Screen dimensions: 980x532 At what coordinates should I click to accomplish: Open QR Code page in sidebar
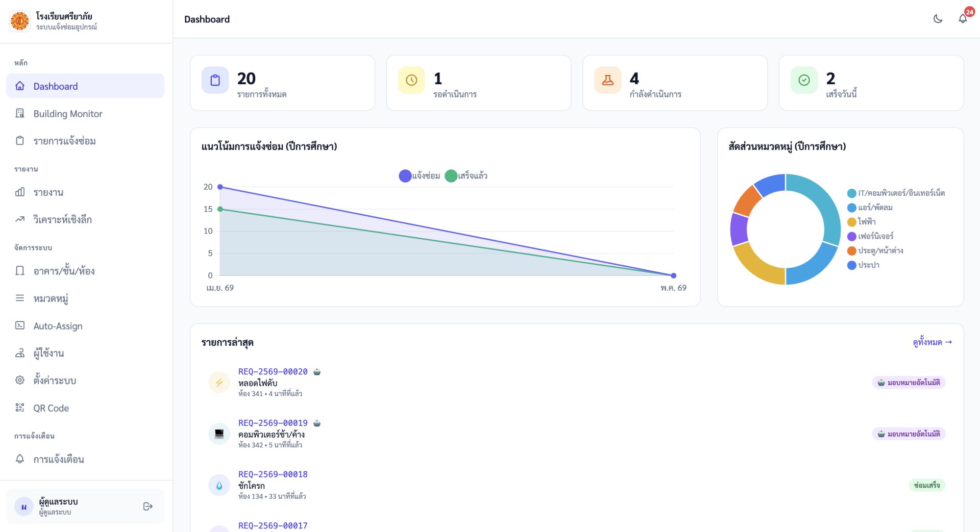(x=51, y=408)
